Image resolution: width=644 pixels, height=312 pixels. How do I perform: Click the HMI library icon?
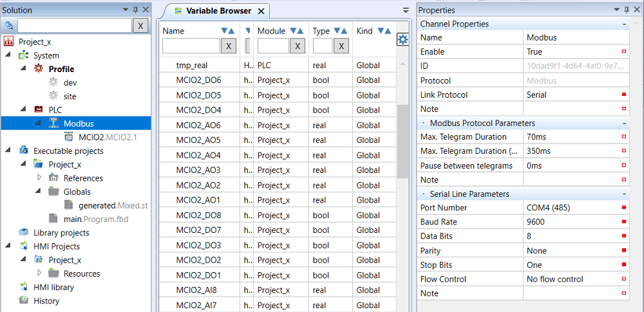[x=23, y=287]
